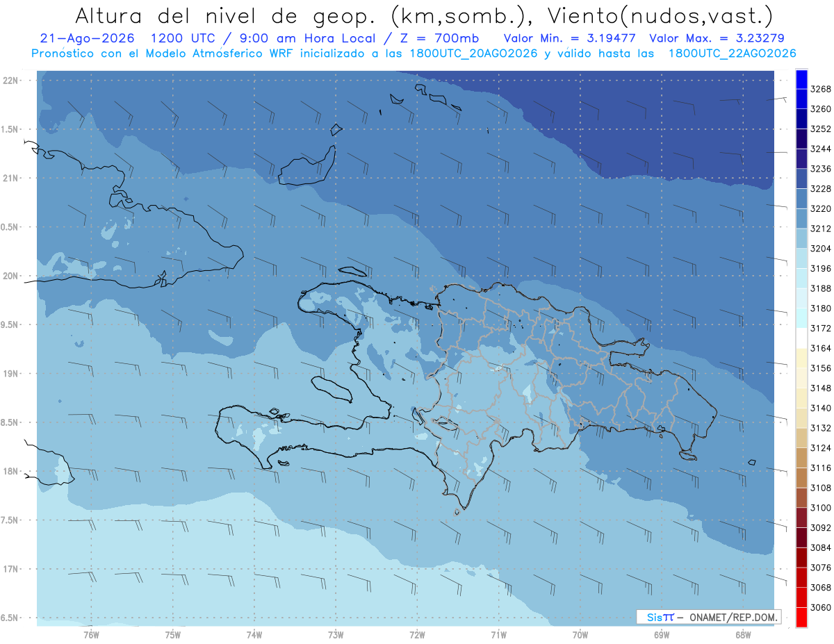This screenshot has height=644, width=834.
Task: Click the chart title 'Altura del nivel de geop.'
Action: [225, 15]
